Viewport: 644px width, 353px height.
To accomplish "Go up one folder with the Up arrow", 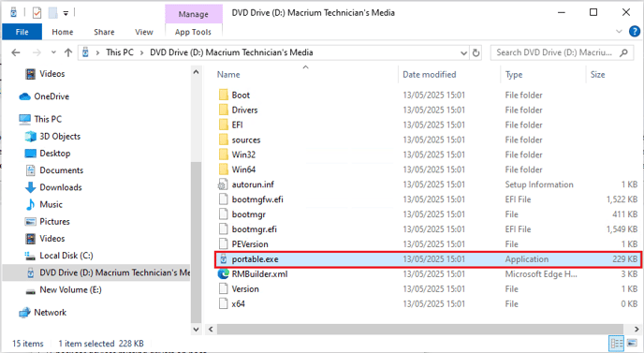I will (x=68, y=52).
